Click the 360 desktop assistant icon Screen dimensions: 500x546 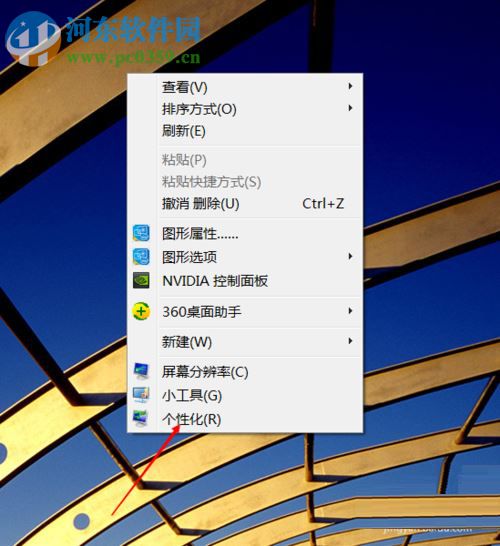(x=141, y=311)
